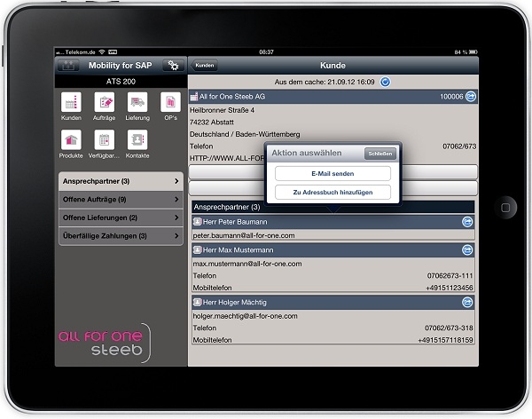Expand Offene Lieferungen (2) row
This screenshot has width=532, height=419.
(x=120, y=217)
